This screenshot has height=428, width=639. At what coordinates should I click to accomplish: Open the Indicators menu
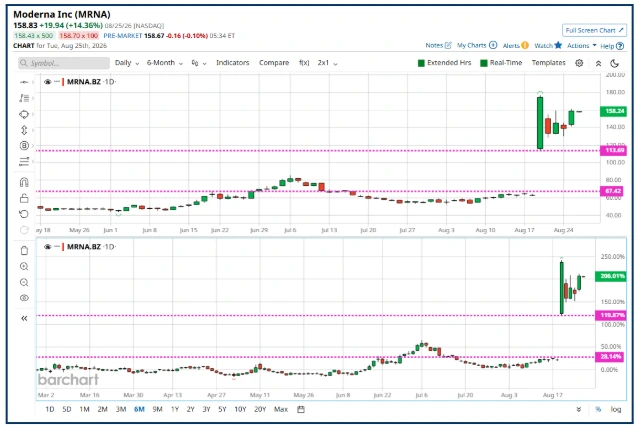(x=233, y=63)
